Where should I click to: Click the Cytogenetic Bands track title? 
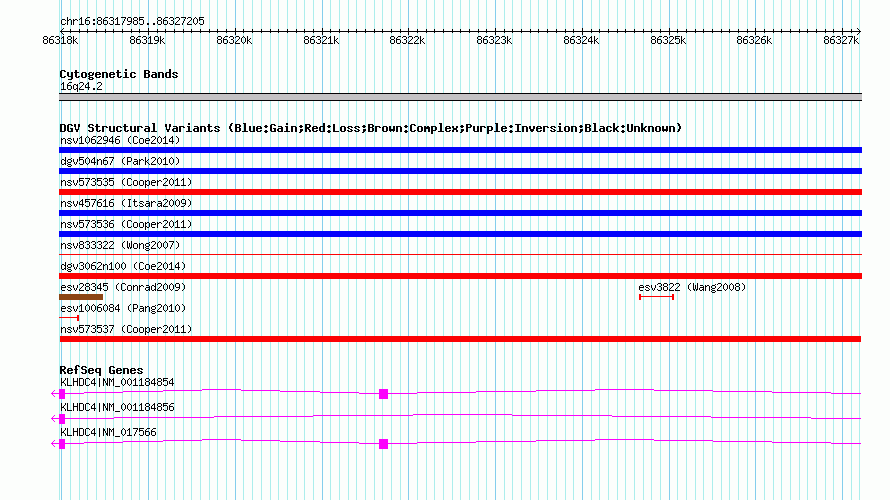tap(119, 74)
